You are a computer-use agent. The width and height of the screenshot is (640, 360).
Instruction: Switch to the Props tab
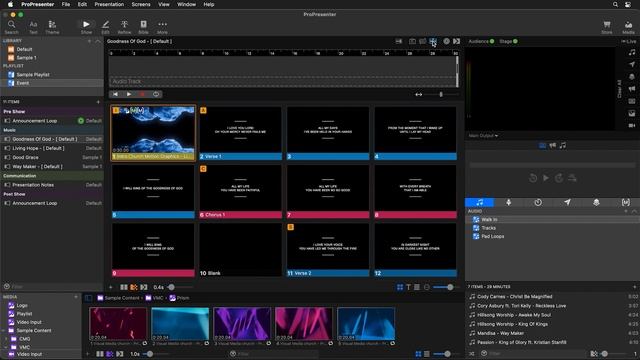coord(596,202)
